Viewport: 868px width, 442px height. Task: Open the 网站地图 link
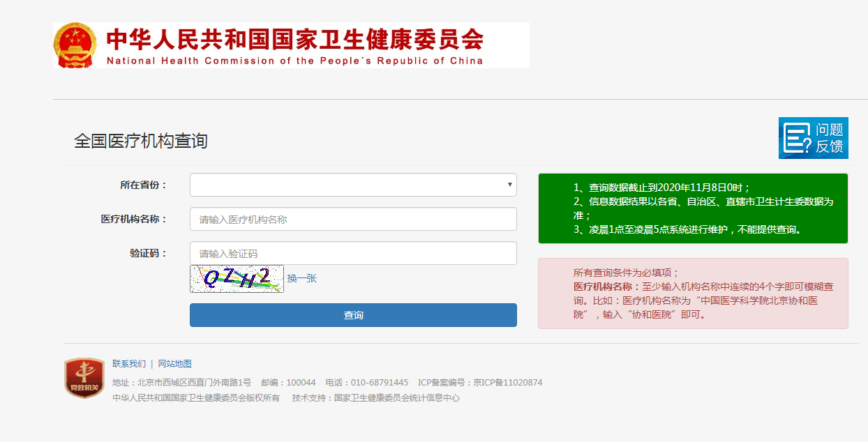click(x=174, y=364)
